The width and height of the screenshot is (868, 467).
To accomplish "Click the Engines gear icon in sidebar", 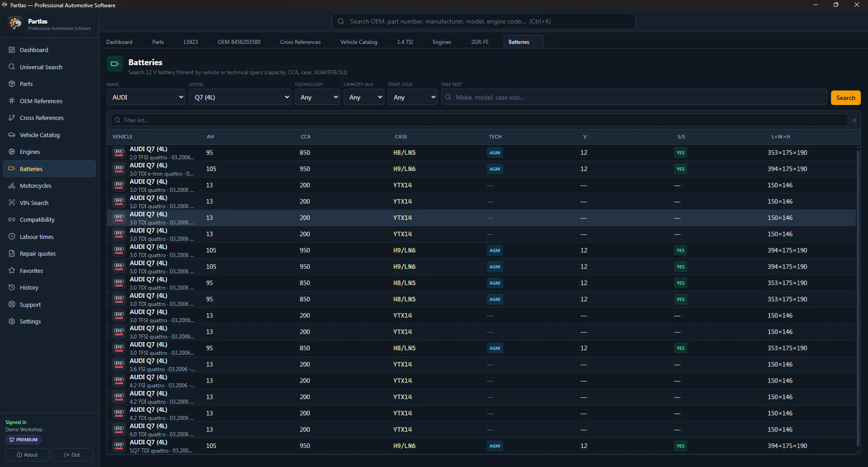I will point(12,152).
